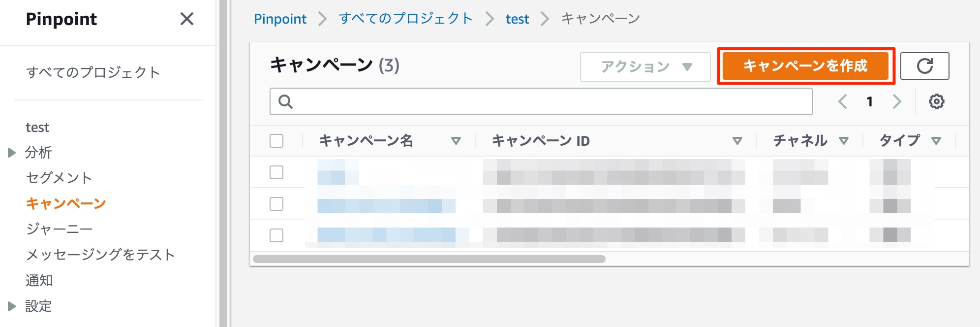Screen dimensions: 980x327
Task: Click inside the campaign search field
Action: 492,101
